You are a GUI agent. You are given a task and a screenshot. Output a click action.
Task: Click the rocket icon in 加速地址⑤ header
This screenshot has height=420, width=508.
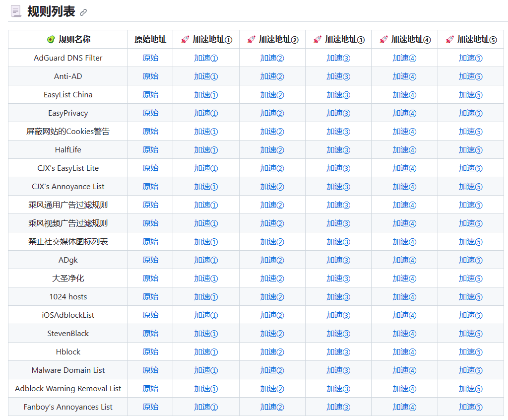(x=449, y=40)
